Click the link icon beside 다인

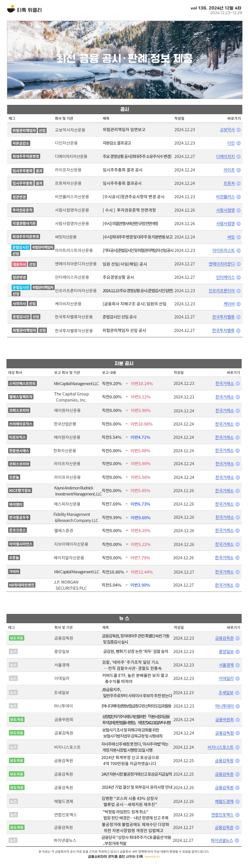coord(239,143)
